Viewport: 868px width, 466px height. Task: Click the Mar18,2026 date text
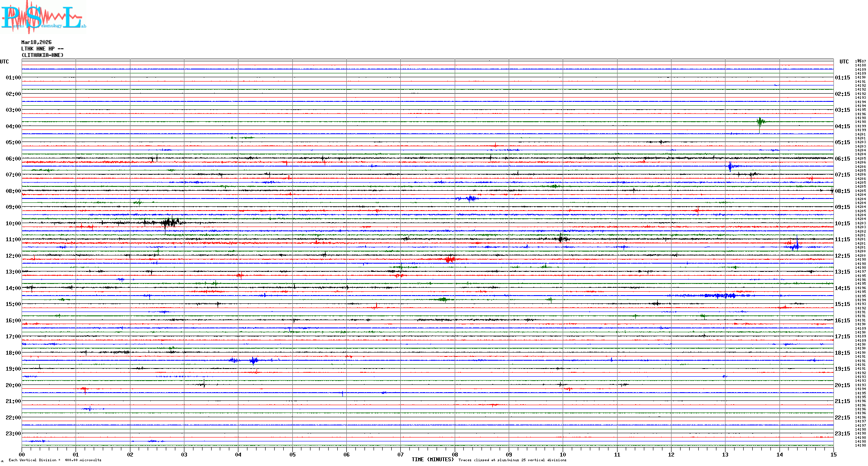click(x=36, y=42)
